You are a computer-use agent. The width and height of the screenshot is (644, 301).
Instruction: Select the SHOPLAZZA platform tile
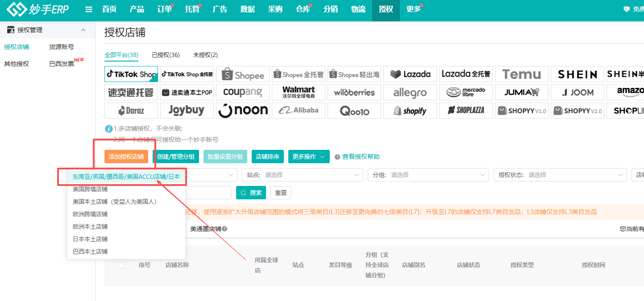(466, 111)
